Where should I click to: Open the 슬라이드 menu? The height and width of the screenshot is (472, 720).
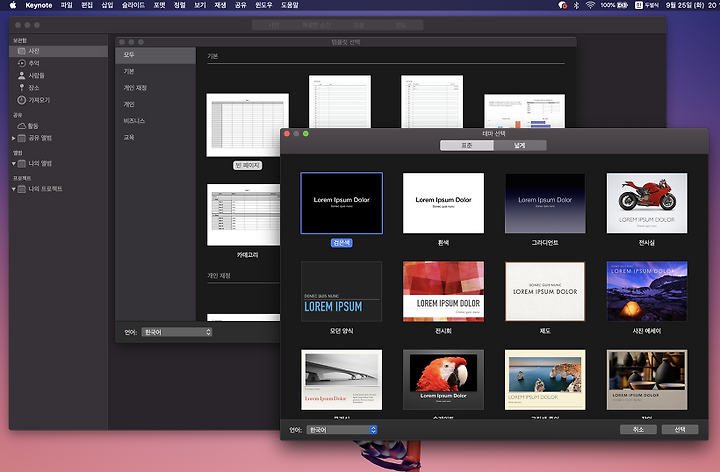[x=133, y=5]
